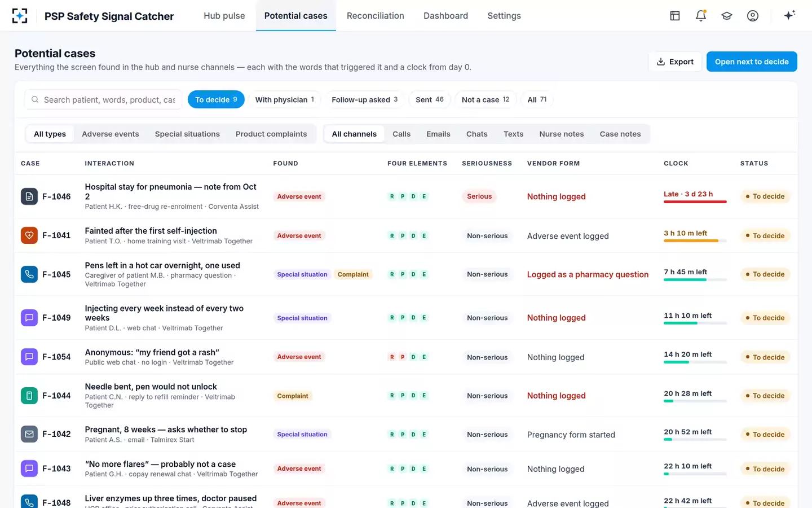
Task: Show All 71 cases filter
Action: pyautogui.click(x=537, y=99)
